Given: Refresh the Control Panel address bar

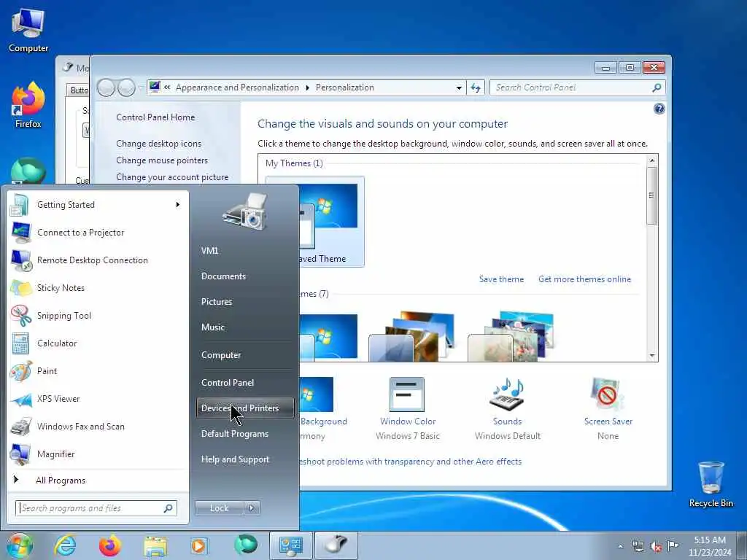Looking at the screenshot, I should click(x=476, y=87).
